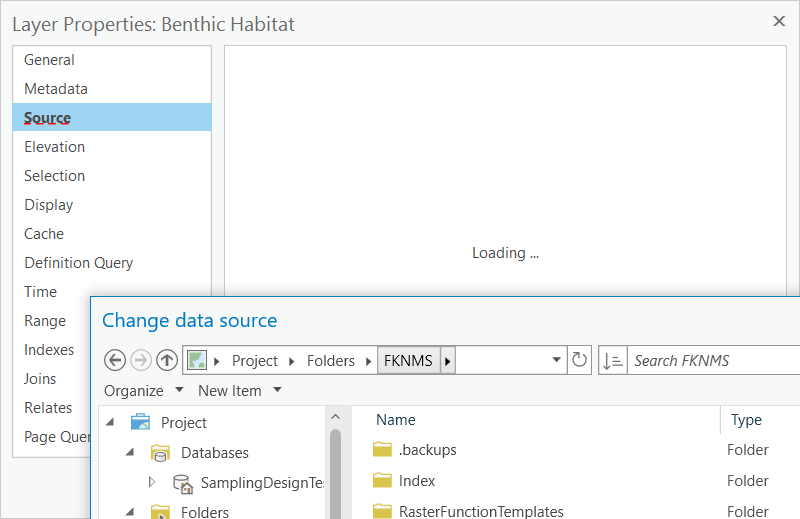Click the Project icon in tree
The width and height of the screenshot is (800, 519).
pos(140,422)
